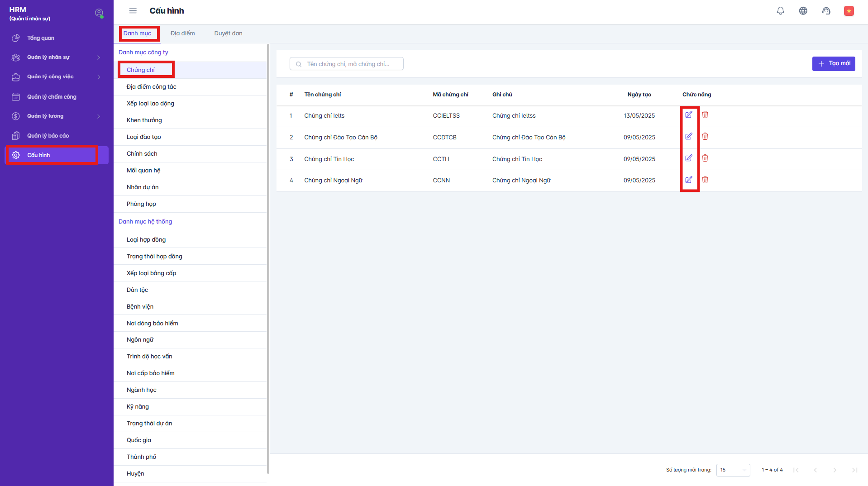868x486 pixels.
Task: Open the globe language icon
Action: [x=803, y=11]
